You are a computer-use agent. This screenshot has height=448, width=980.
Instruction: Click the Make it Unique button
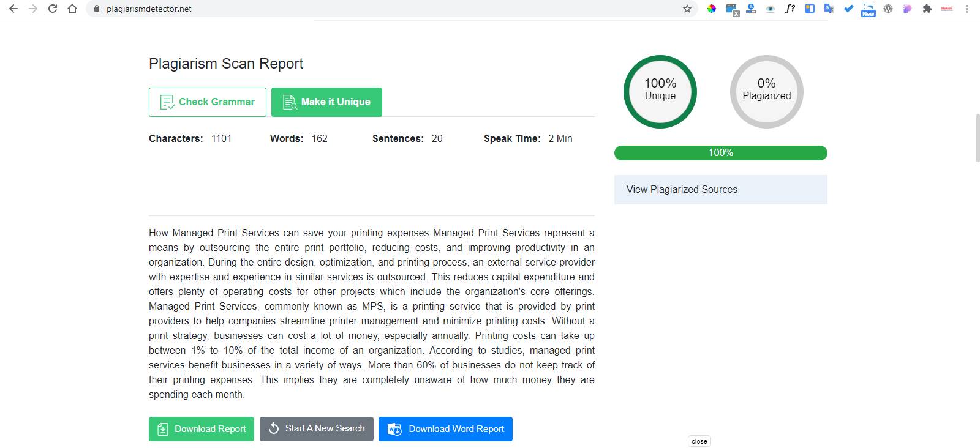(x=326, y=102)
